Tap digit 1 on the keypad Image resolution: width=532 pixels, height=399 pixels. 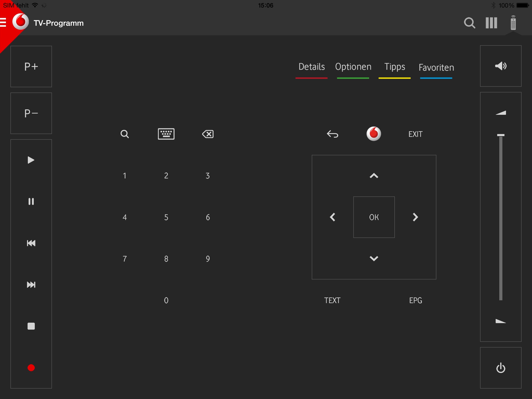(125, 176)
